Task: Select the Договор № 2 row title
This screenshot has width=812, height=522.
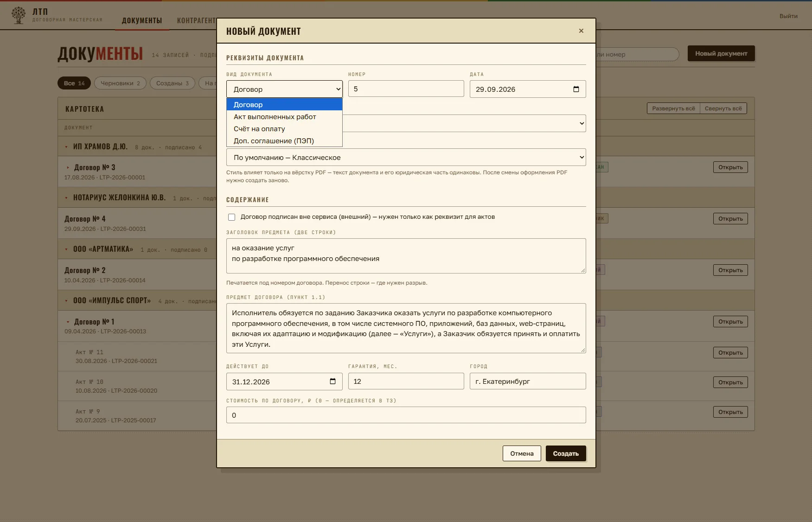Action: (85, 270)
